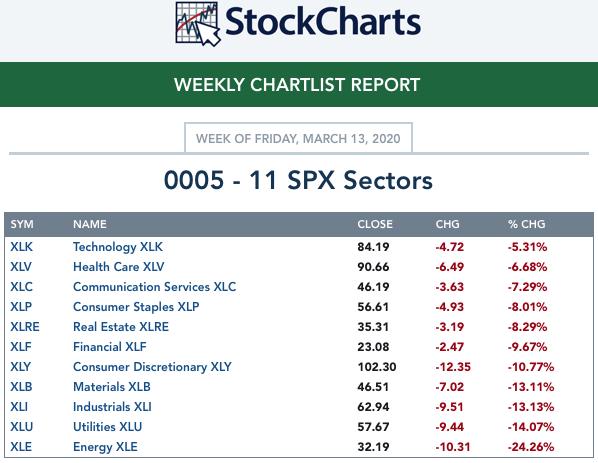598x463 pixels.
Task: Open Health Care XLV chart link
Action: (x=119, y=267)
